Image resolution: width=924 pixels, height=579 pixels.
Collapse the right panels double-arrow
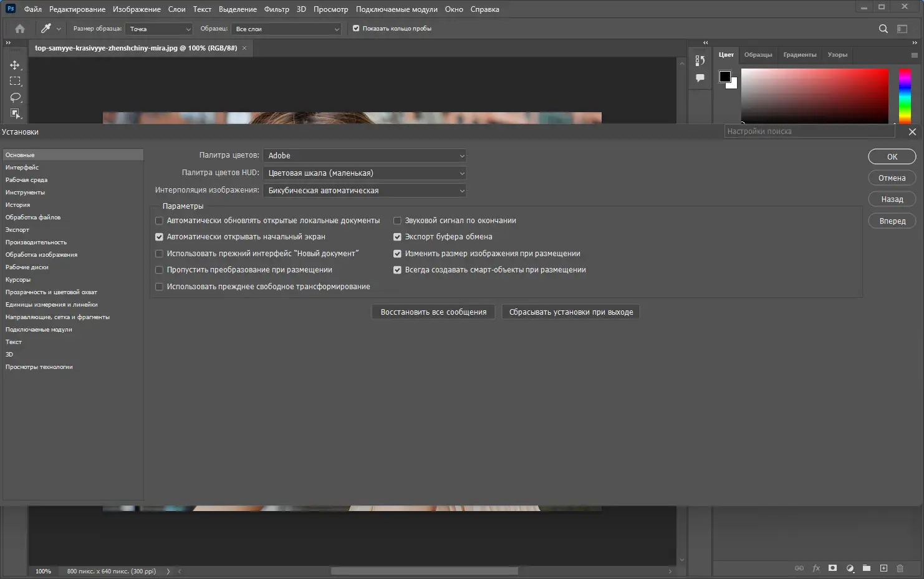[915, 42]
